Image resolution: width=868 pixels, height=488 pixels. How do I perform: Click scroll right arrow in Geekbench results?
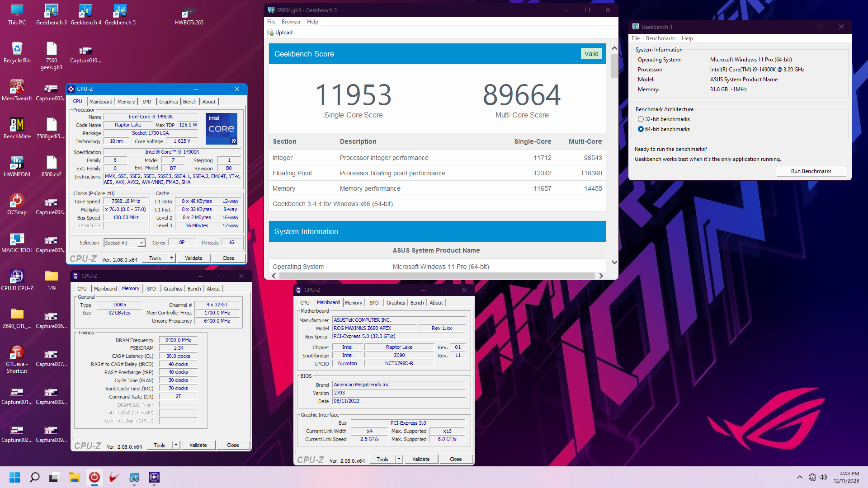pyautogui.click(x=601, y=276)
